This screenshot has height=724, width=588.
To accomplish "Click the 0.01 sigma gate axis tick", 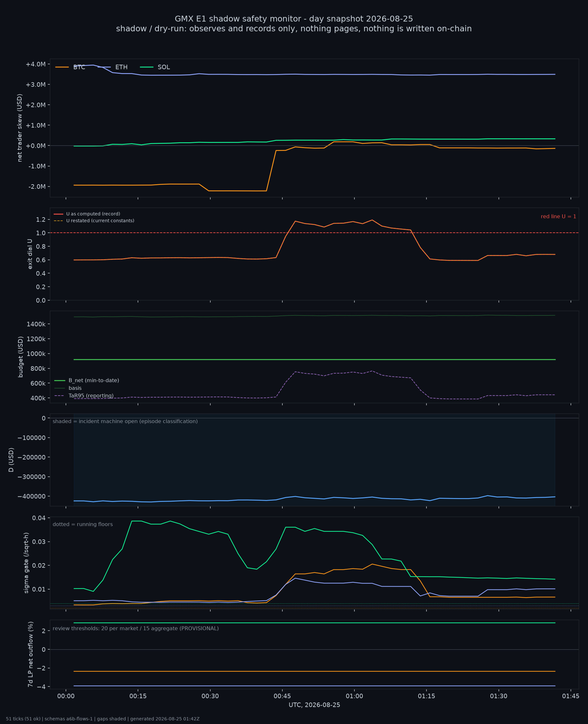I will click(39, 589).
